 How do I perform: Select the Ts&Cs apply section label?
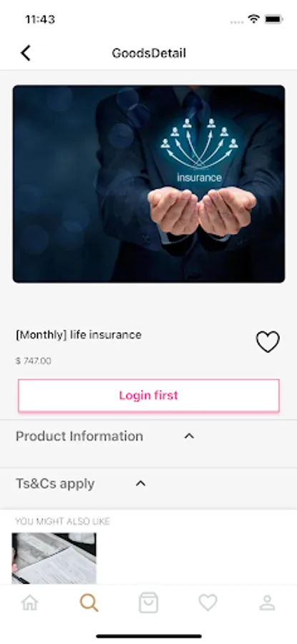click(x=55, y=484)
